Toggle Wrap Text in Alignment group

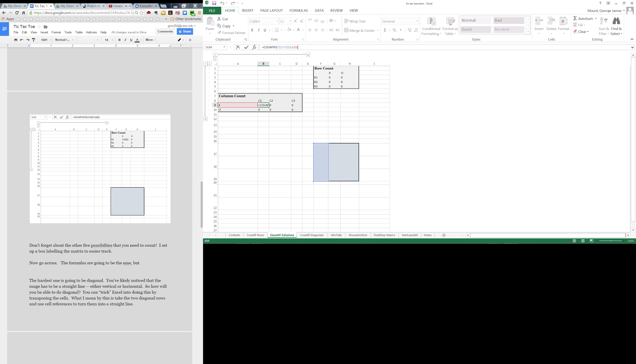coord(355,21)
